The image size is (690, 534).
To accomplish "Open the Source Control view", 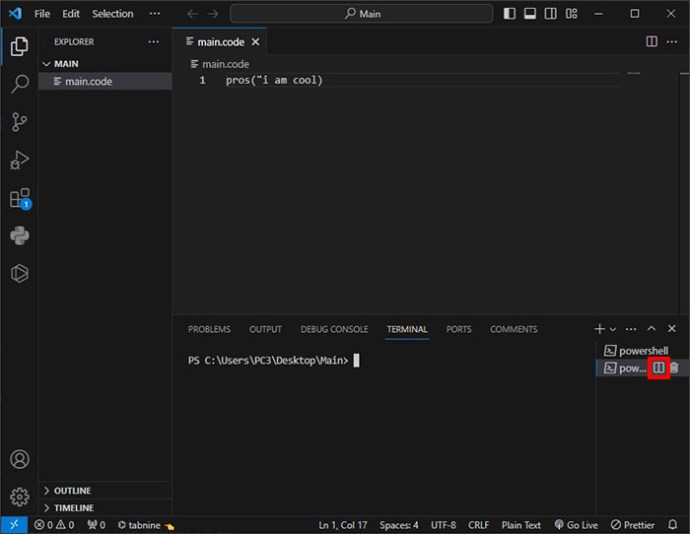I will pos(19,122).
